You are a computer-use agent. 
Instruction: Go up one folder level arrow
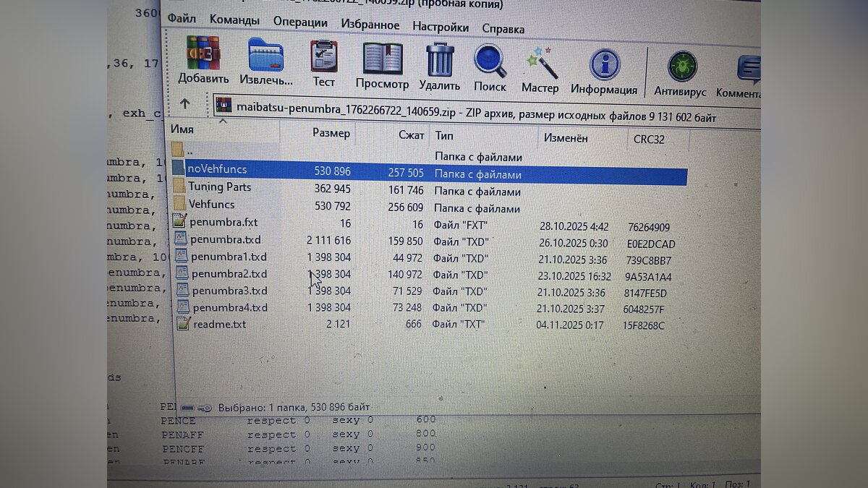(x=184, y=104)
